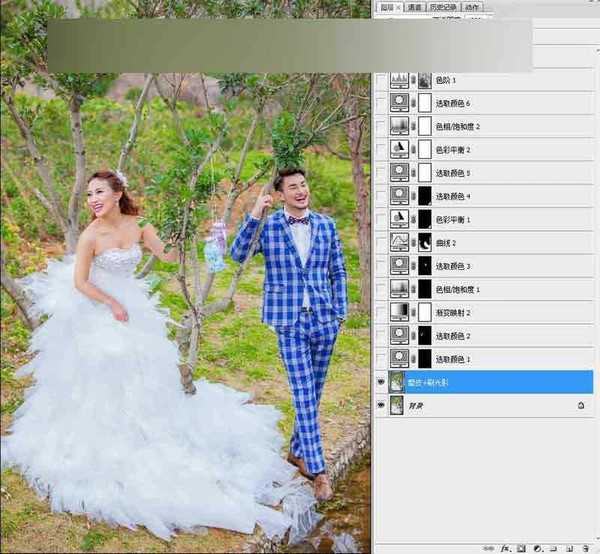
Task: Select the 曲线 2 curves adjustment icon
Action: (x=401, y=242)
